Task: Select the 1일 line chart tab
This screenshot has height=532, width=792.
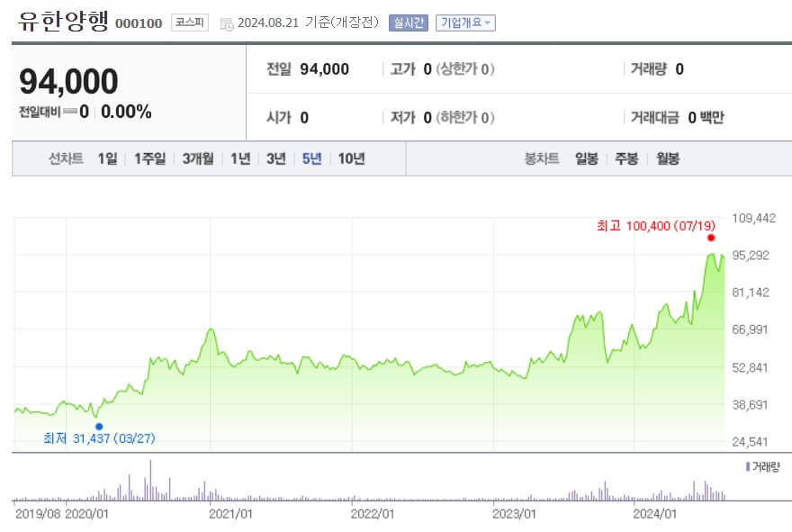Action: 107,158
